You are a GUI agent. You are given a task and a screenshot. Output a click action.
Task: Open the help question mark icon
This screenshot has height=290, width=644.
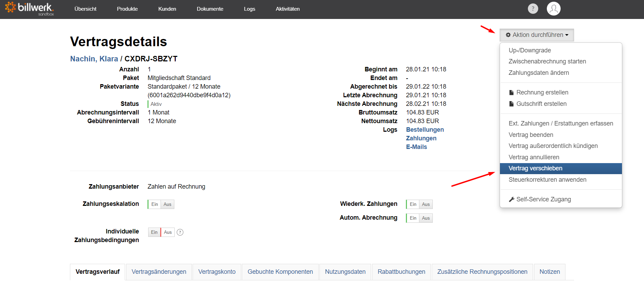(x=533, y=9)
